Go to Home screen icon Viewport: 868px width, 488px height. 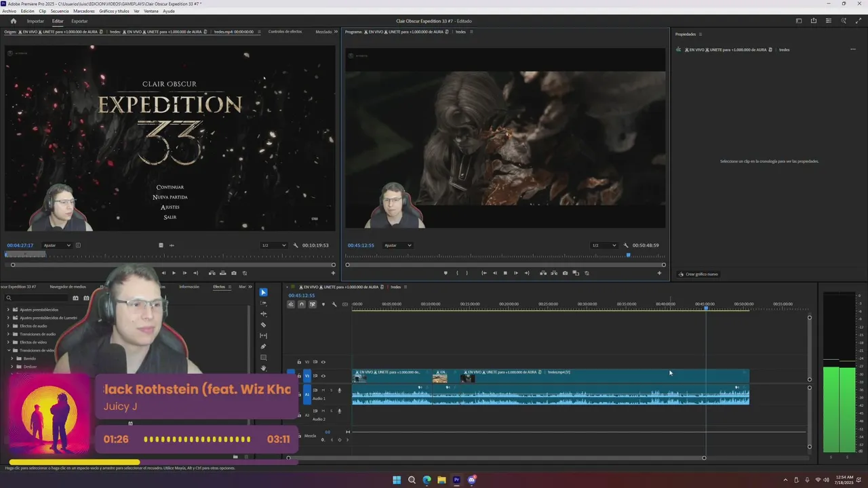13,21
